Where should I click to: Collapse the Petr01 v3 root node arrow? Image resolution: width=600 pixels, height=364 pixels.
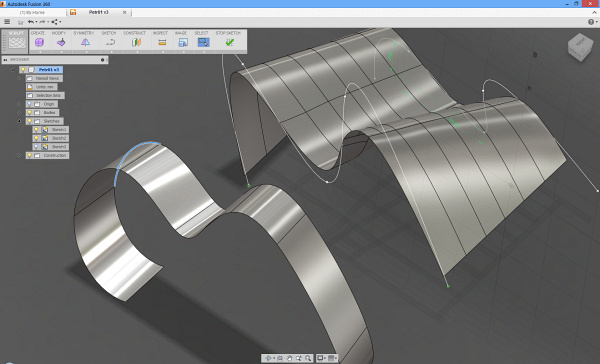click(x=13, y=70)
